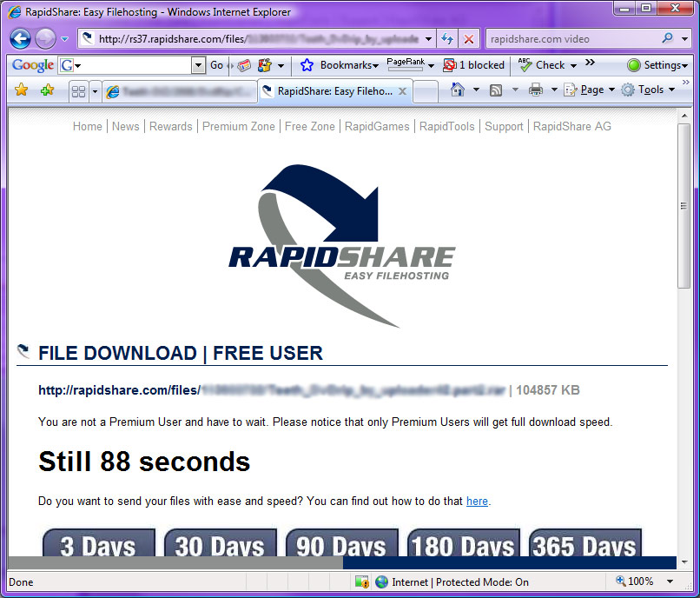Open a new blank tab
700x598 pixels.
(x=425, y=91)
